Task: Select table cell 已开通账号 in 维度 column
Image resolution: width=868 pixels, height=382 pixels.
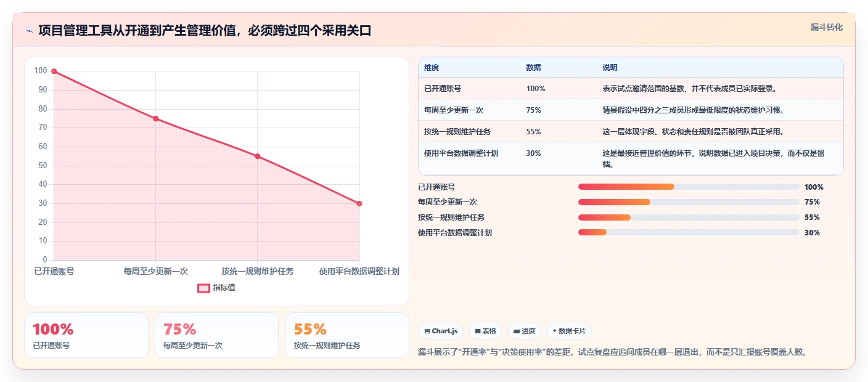Action: [x=443, y=89]
